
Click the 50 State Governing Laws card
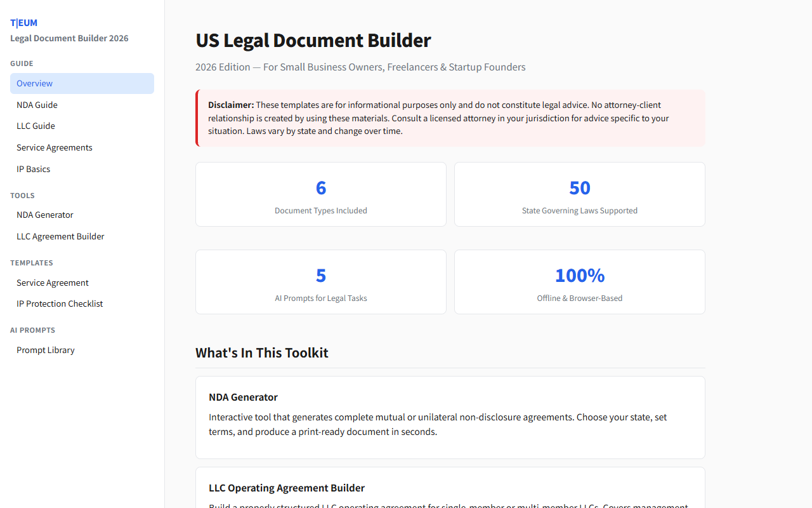coord(579,194)
